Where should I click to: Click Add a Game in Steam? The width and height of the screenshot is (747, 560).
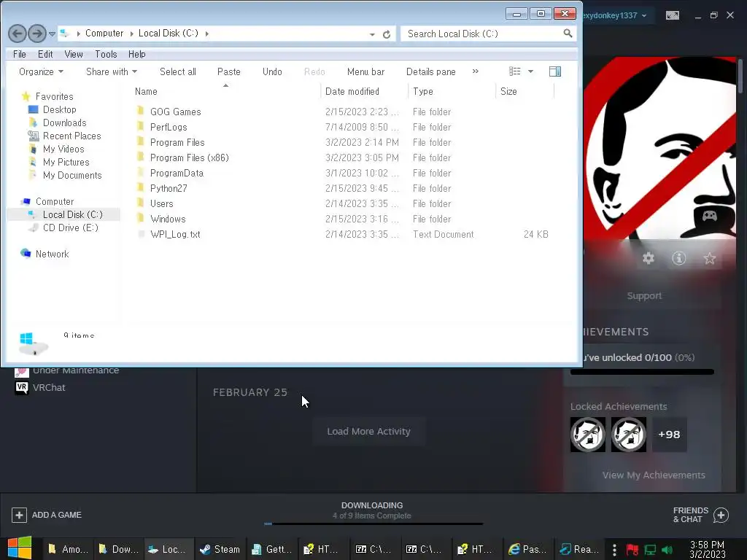point(47,515)
